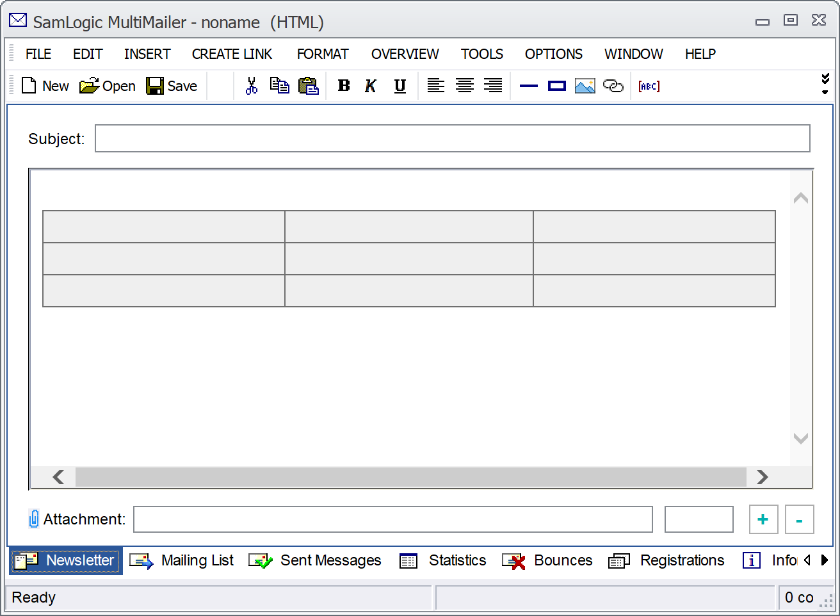This screenshot has width=840, height=616.
Task: Click the Save floppy disk button
Action: pyautogui.click(x=172, y=86)
